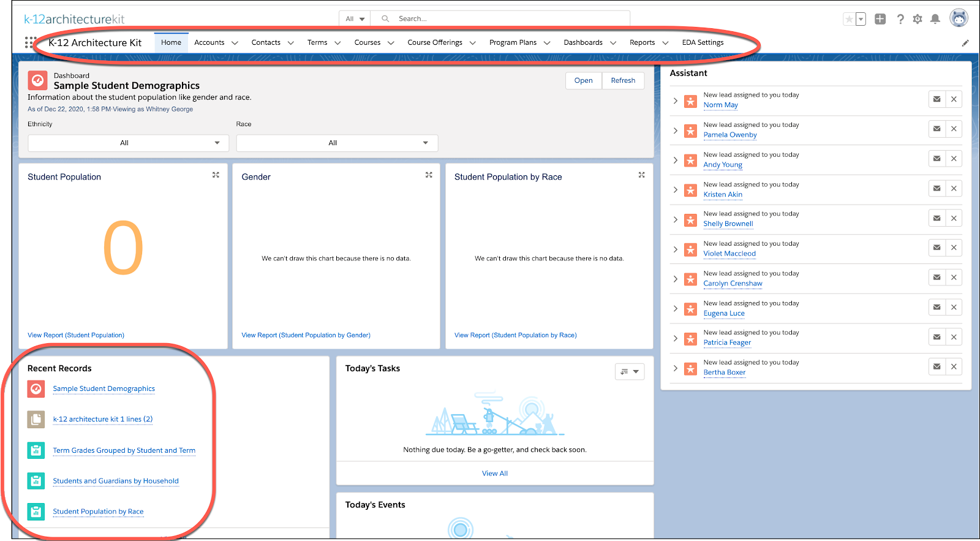Click the mail icon for Eugena Luce
This screenshot has width=980, height=541.
[937, 307]
